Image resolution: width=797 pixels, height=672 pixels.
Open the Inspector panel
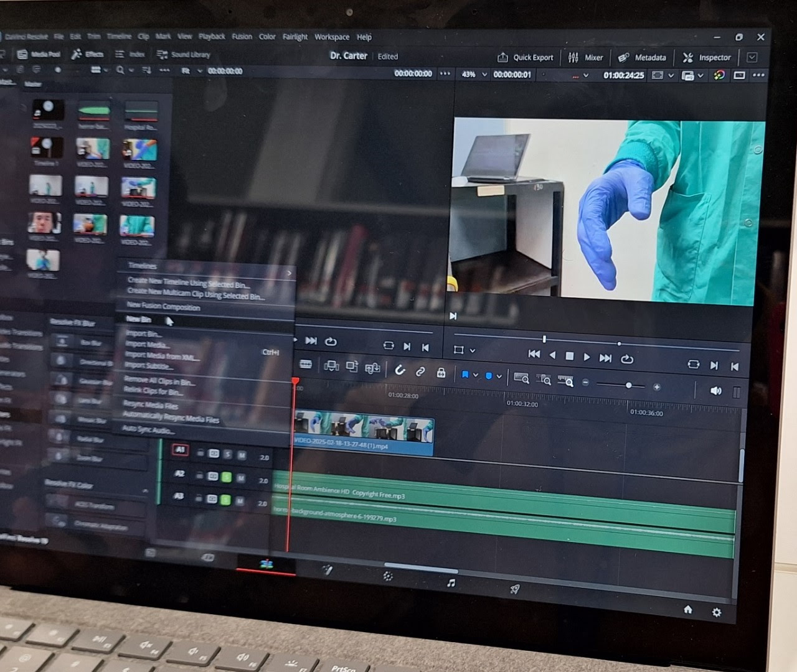pos(707,57)
